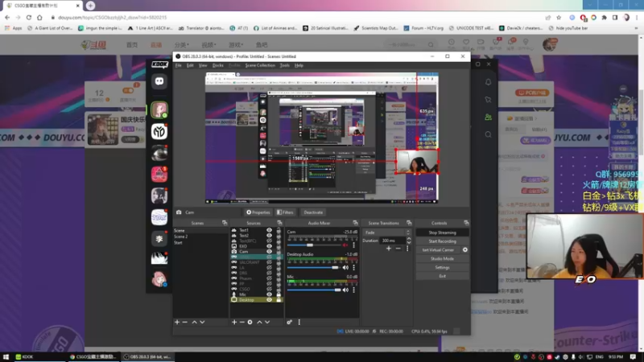
Task: Open the Fade transition dropdown
Action: [x=387, y=232]
